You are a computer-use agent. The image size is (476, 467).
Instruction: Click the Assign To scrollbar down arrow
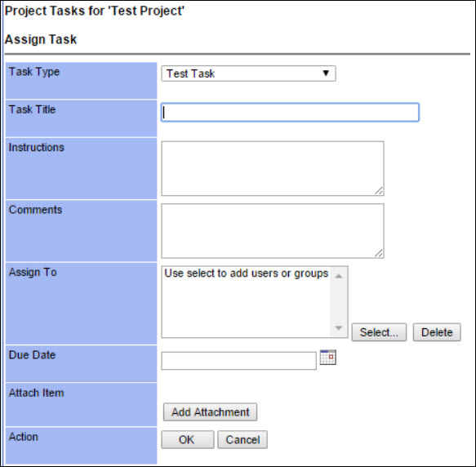(339, 328)
